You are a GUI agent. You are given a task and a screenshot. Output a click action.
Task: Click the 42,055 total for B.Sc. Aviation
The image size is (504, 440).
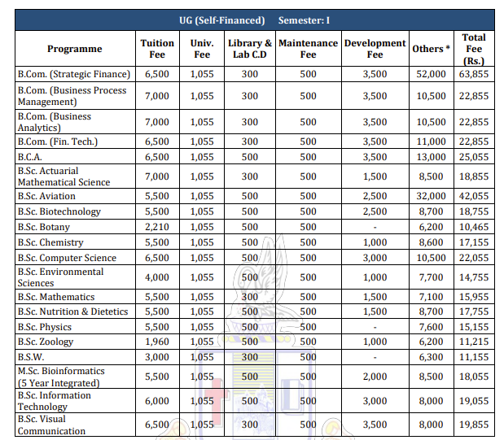[x=474, y=196]
